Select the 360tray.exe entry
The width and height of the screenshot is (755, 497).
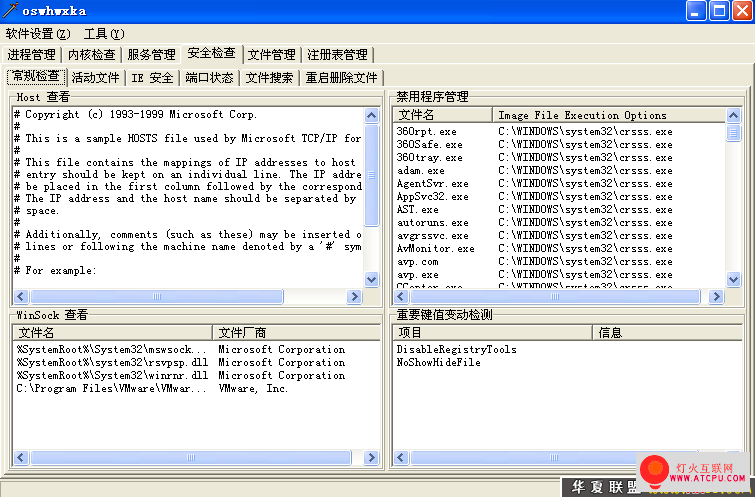point(559,157)
